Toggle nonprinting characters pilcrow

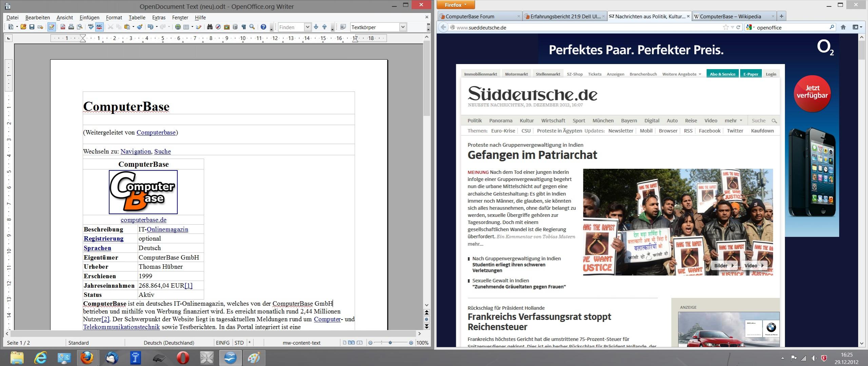pyautogui.click(x=243, y=27)
